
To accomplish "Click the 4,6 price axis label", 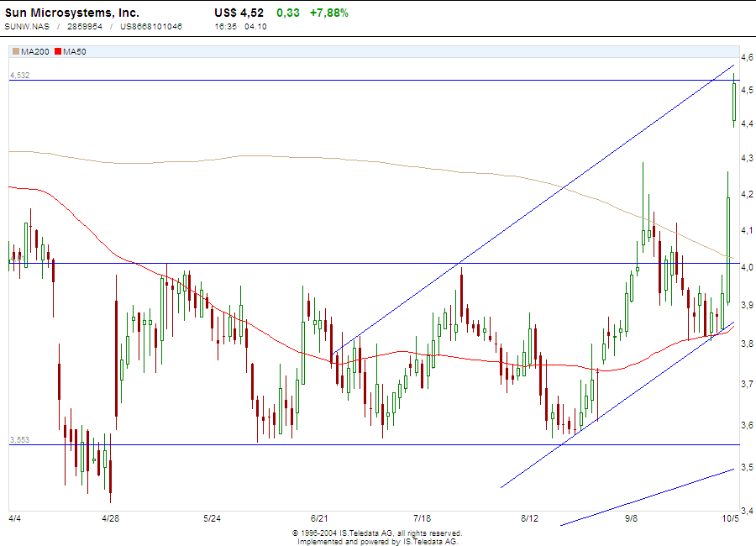I will pyautogui.click(x=748, y=57).
